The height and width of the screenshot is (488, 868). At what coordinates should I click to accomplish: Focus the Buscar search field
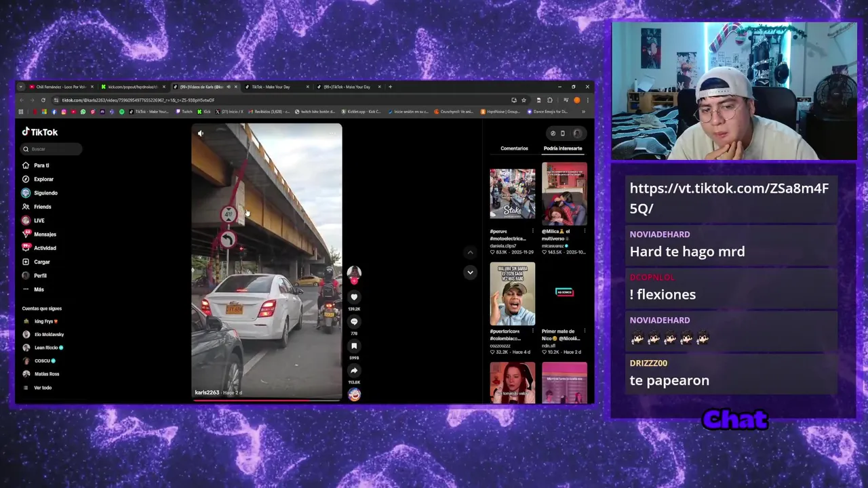point(52,149)
